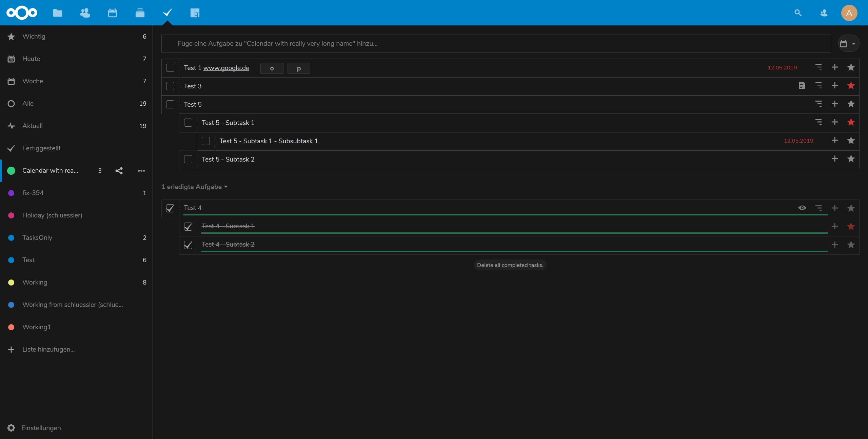Toggle subtasks icon on Test 1
Viewport: 868px width, 439px height.
point(818,67)
